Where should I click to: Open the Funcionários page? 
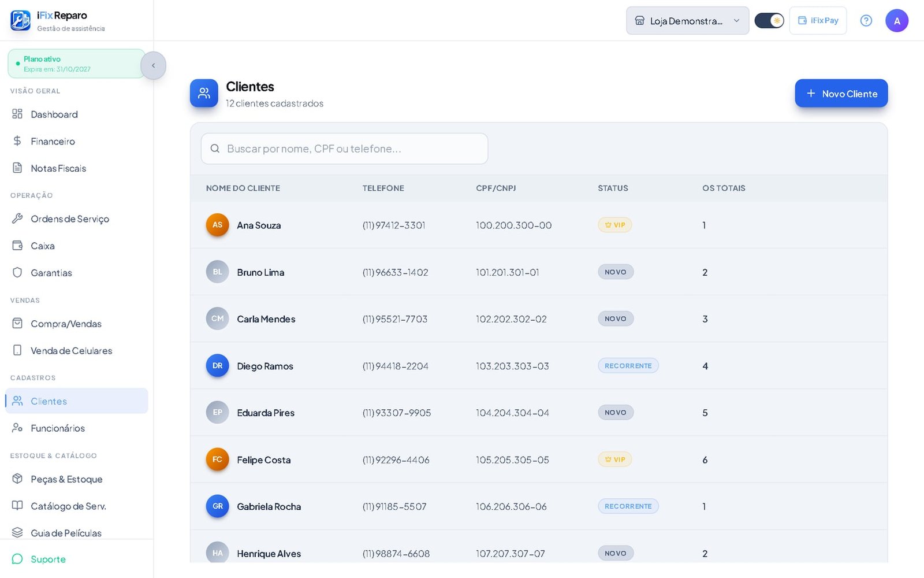pos(77,428)
